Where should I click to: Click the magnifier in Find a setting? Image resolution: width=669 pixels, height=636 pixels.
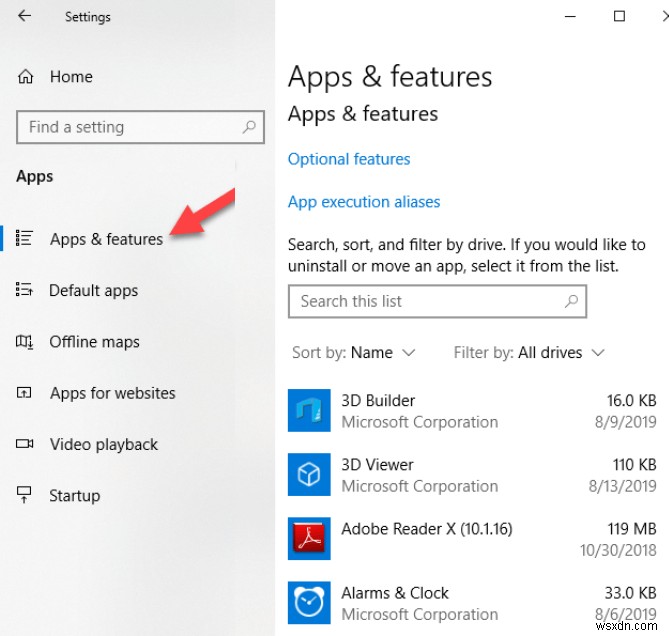pyautogui.click(x=249, y=127)
